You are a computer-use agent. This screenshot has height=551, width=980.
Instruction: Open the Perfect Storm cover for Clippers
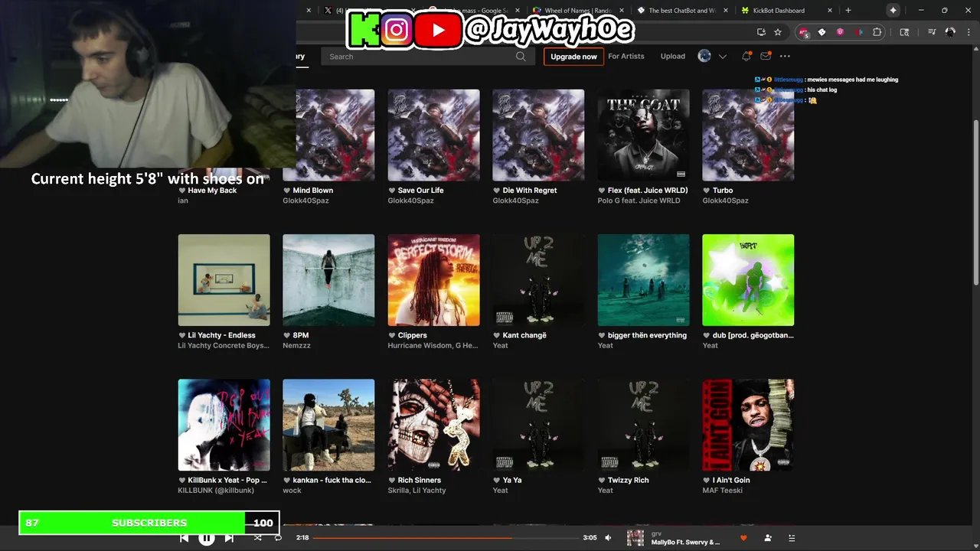(433, 280)
